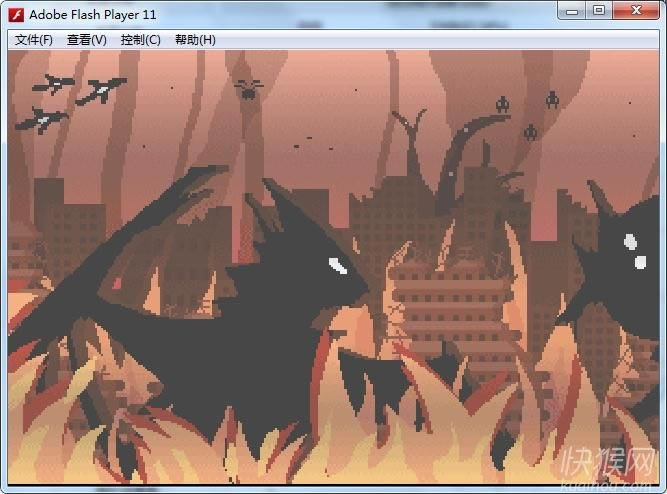667x494 pixels.
Task: Click the upper white eye of right monster
Action: click(630, 241)
